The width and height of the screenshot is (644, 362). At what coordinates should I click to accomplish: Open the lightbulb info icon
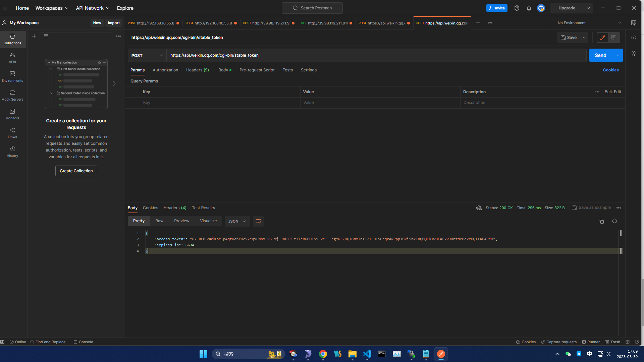pos(634,54)
